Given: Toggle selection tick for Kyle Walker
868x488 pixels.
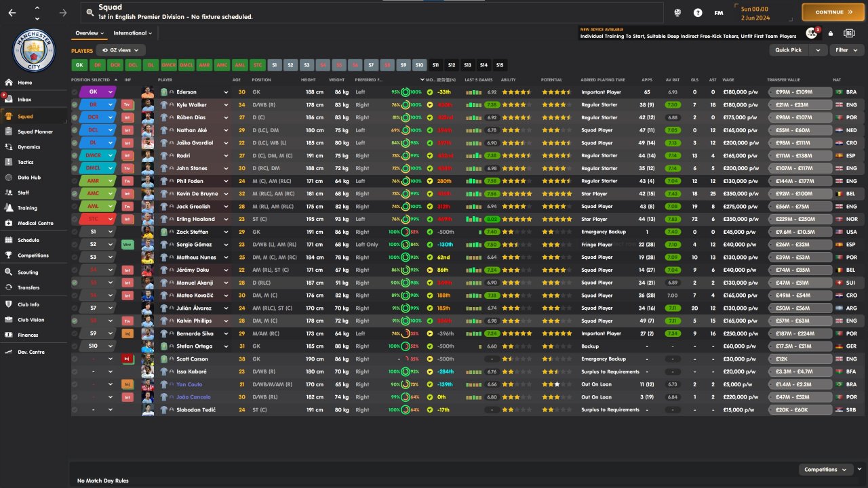Looking at the screenshot, I should pyautogui.click(x=75, y=105).
